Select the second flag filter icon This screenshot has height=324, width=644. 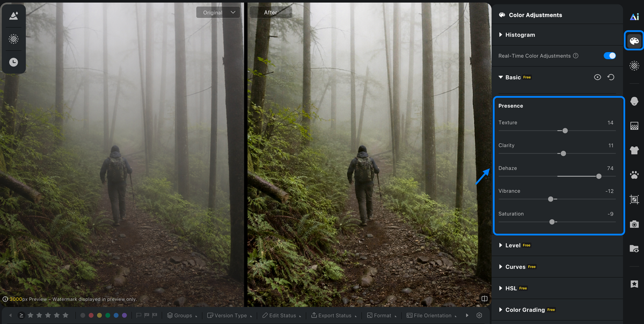pyautogui.click(x=146, y=315)
